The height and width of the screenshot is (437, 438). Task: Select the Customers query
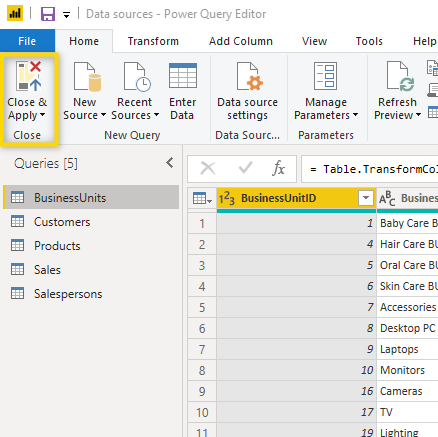click(x=91, y=222)
